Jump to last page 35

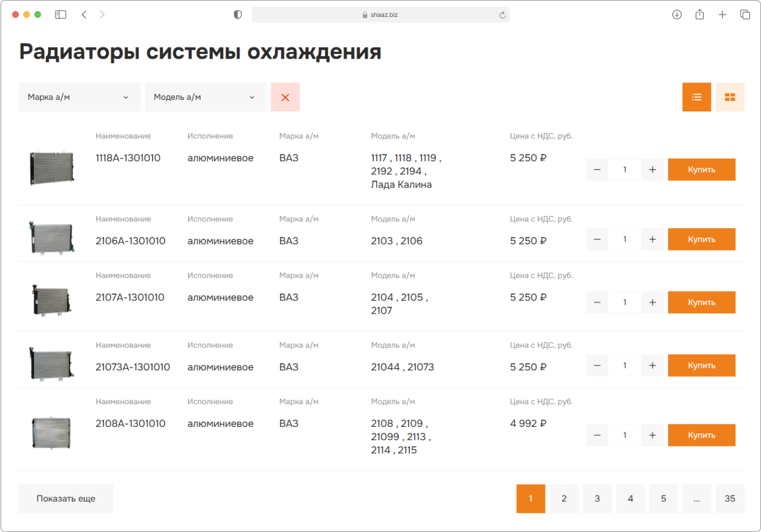(x=729, y=499)
